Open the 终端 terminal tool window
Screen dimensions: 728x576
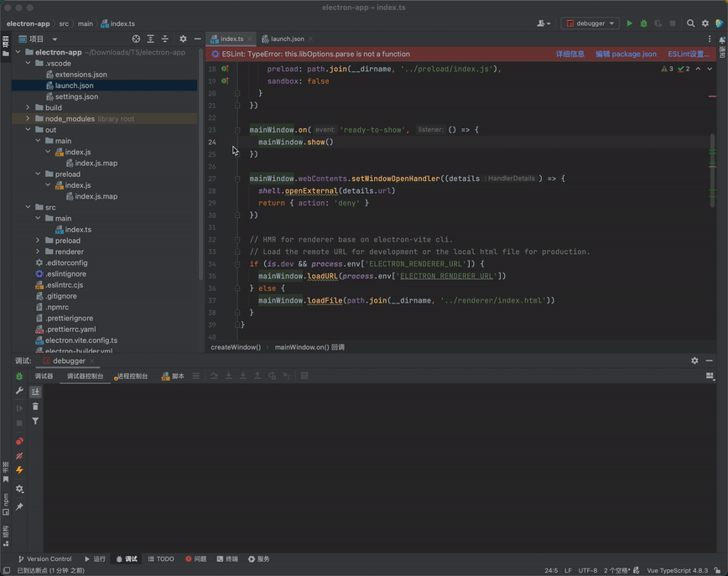[227, 559]
